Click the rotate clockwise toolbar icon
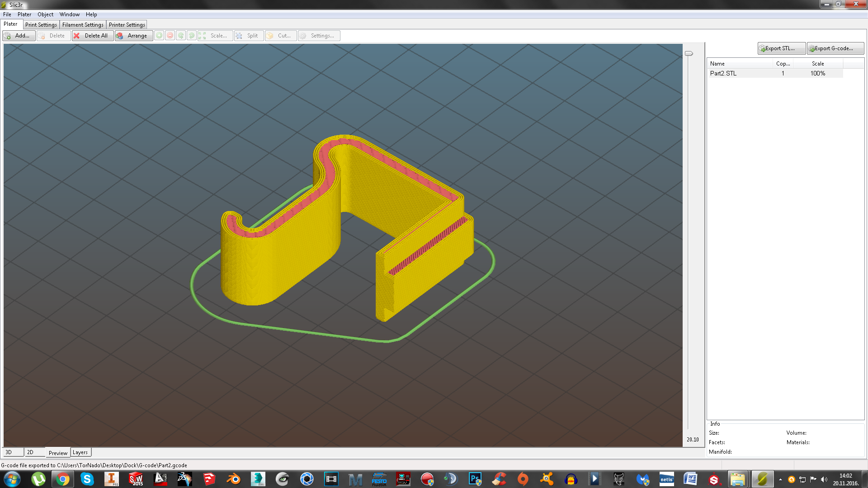868x488 pixels. 192,36
